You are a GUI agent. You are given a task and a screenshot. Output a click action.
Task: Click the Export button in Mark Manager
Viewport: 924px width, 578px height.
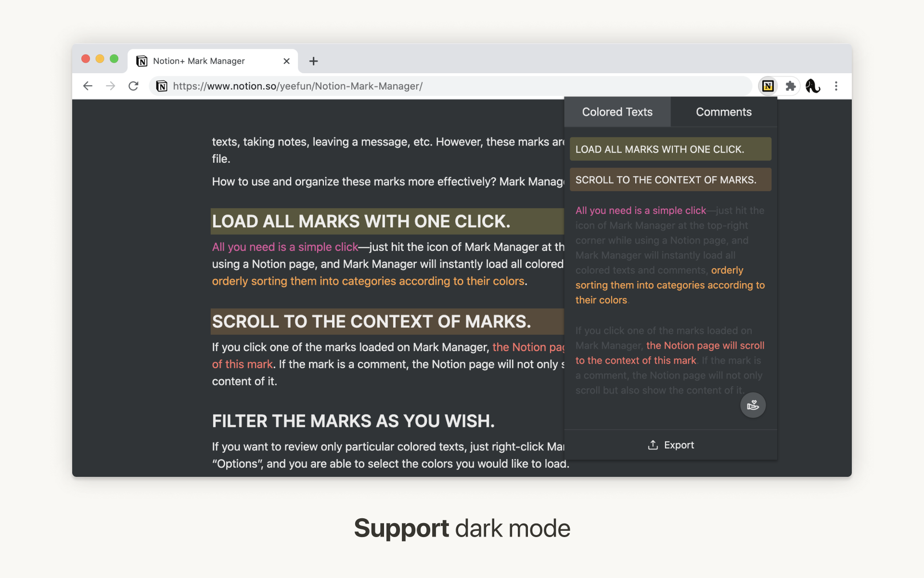[x=670, y=444]
